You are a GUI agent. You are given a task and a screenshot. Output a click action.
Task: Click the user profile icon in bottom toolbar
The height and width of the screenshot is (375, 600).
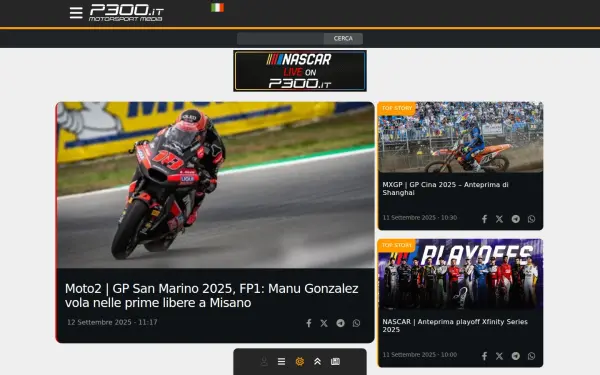click(x=264, y=362)
